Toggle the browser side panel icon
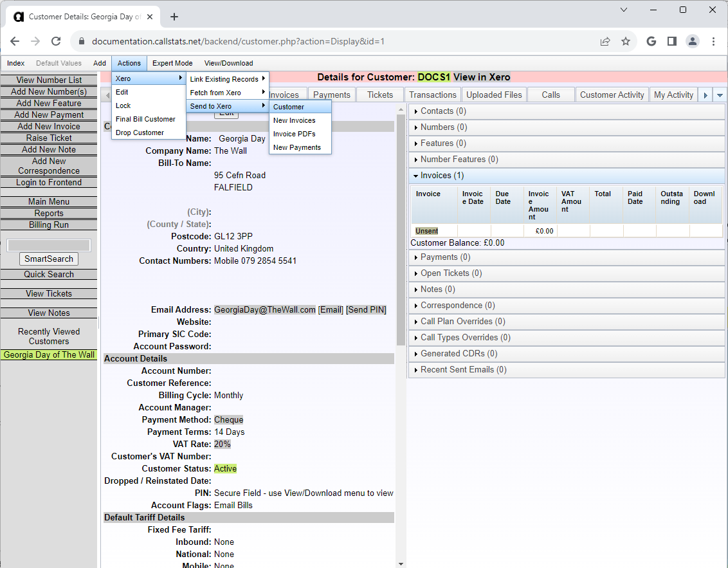 click(671, 41)
